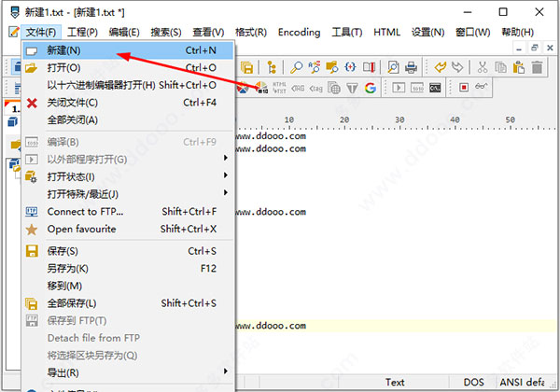Screen dimensions: 560x392
Task: Click the <ABC tag toolbar icon
Action: tap(298, 88)
